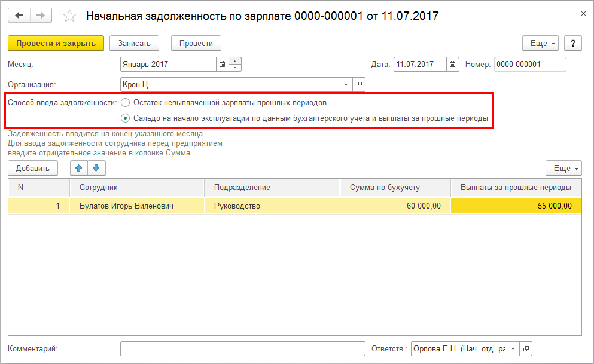The image size is (594, 364).
Task: Open calendar picker for the Месяц field
Action: [223, 65]
